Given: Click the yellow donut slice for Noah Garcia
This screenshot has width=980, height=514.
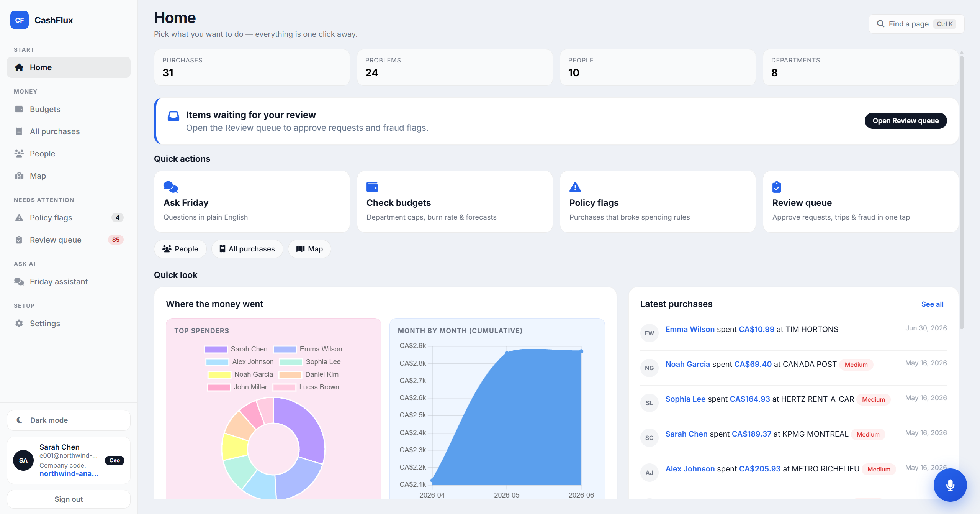Looking at the screenshot, I should tap(234, 447).
